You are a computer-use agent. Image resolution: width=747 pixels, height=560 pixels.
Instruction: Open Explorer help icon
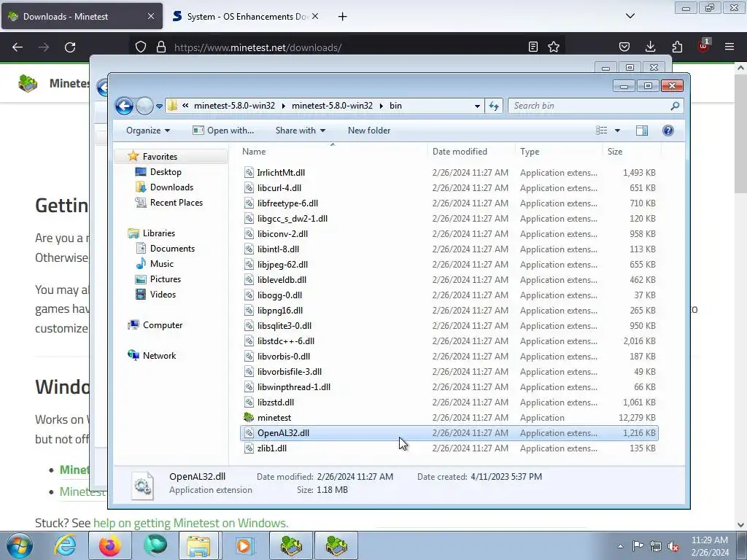click(x=668, y=131)
